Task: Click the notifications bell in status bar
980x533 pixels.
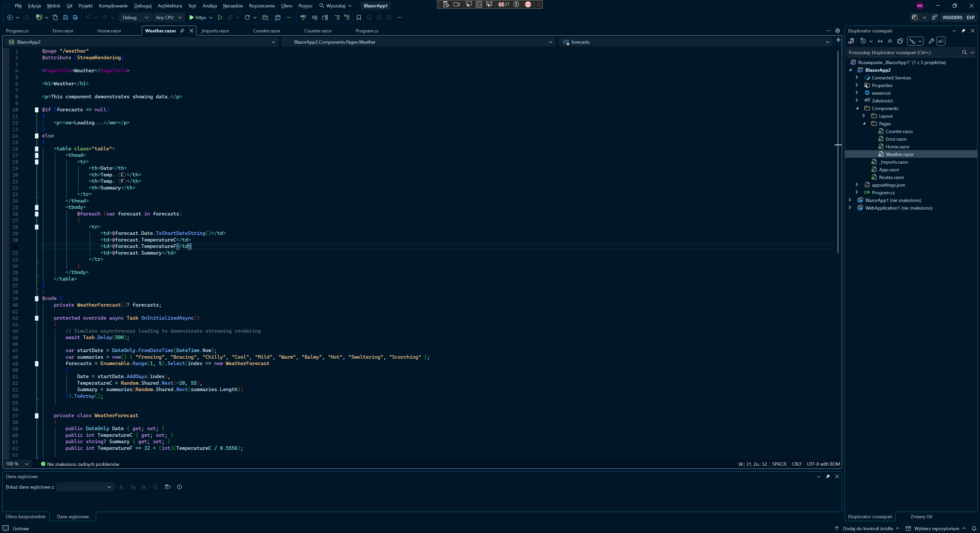Action: click(974, 528)
